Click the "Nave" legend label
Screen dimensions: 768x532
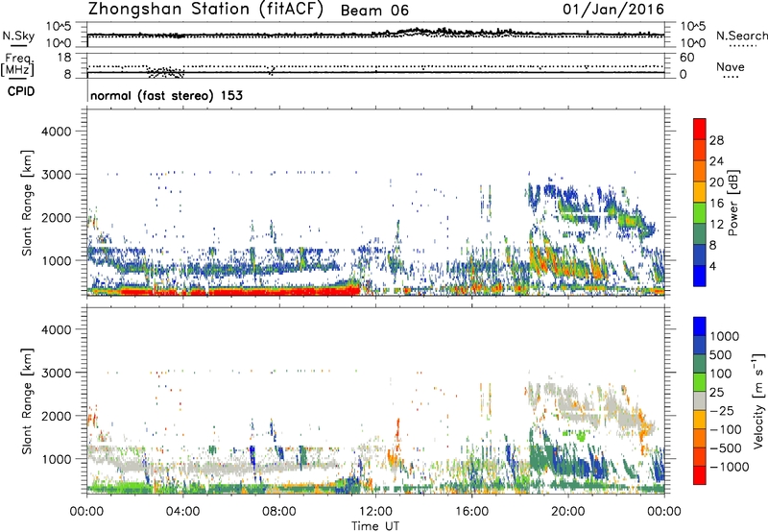(x=731, y=66)
